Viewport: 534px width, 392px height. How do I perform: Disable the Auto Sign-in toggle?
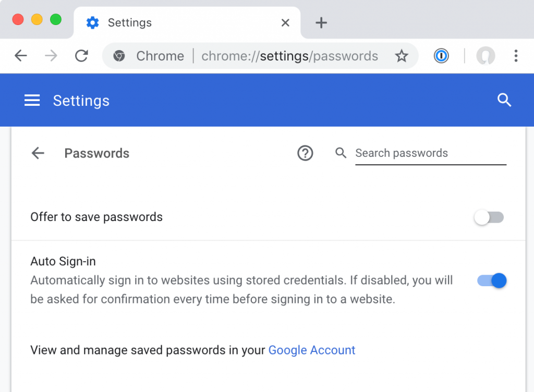[492, 281]
